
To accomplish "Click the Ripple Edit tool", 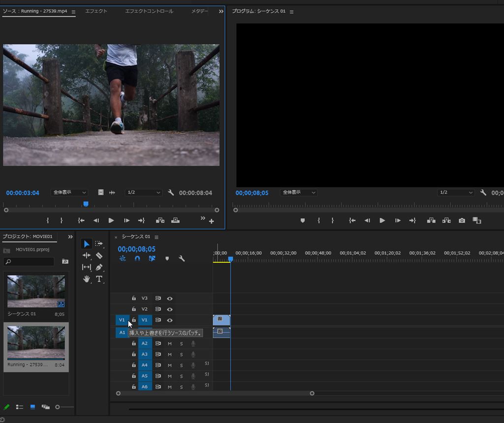I will click(x=87, y=256).
